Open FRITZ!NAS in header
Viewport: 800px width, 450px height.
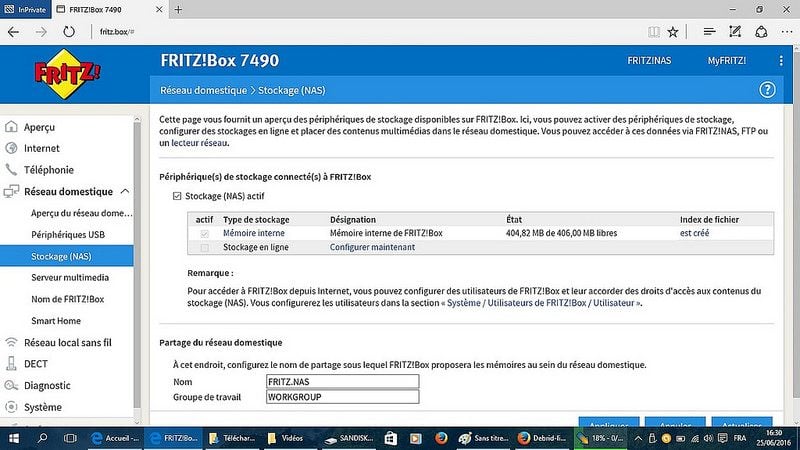[x=649, y=61]
